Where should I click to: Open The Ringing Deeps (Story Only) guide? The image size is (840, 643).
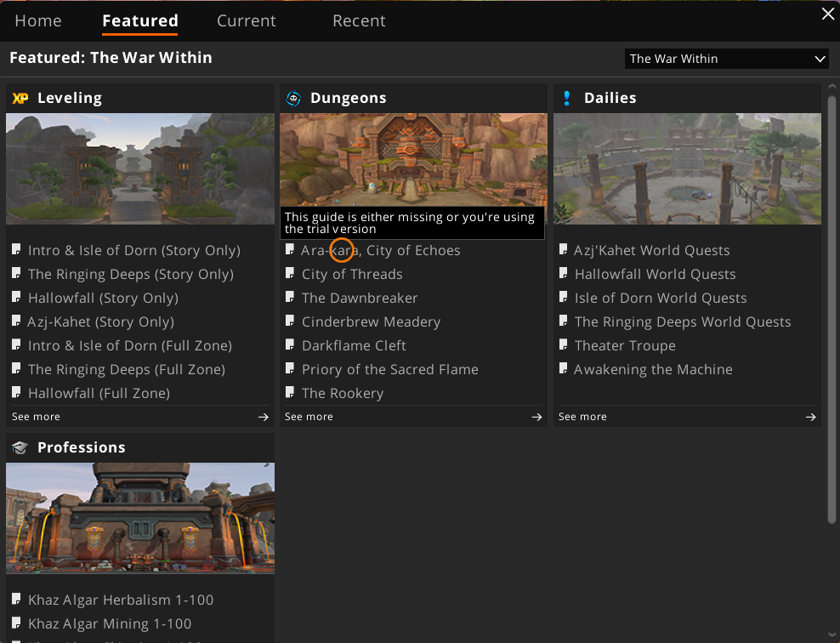(131, 275)
